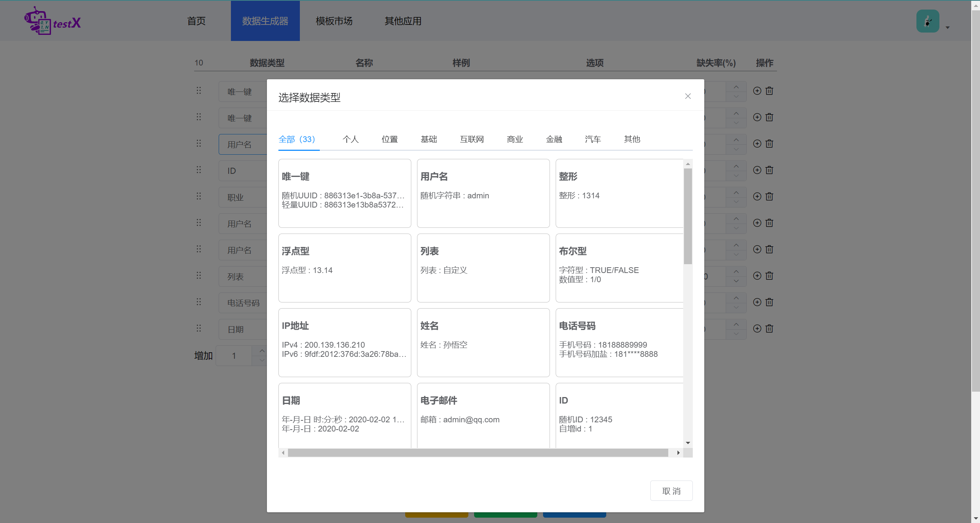Switch to the 互联网 category tab
The image size is (980, 523).
[471, 139]
